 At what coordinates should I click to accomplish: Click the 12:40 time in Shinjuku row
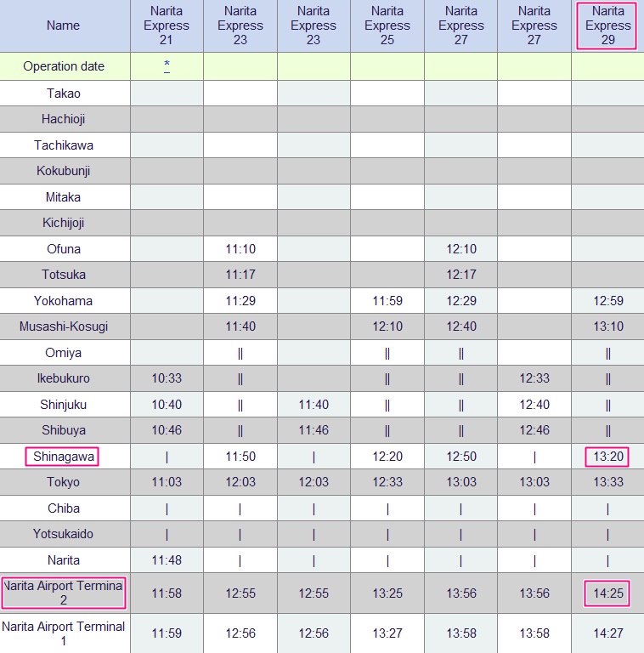pyautogui.click(x=534, y=405)
